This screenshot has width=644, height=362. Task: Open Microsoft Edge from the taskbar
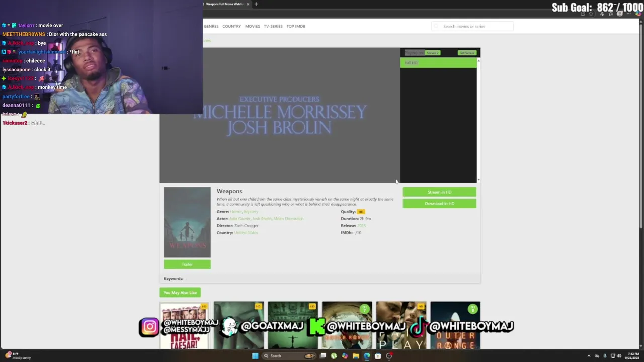click(367, 356)
